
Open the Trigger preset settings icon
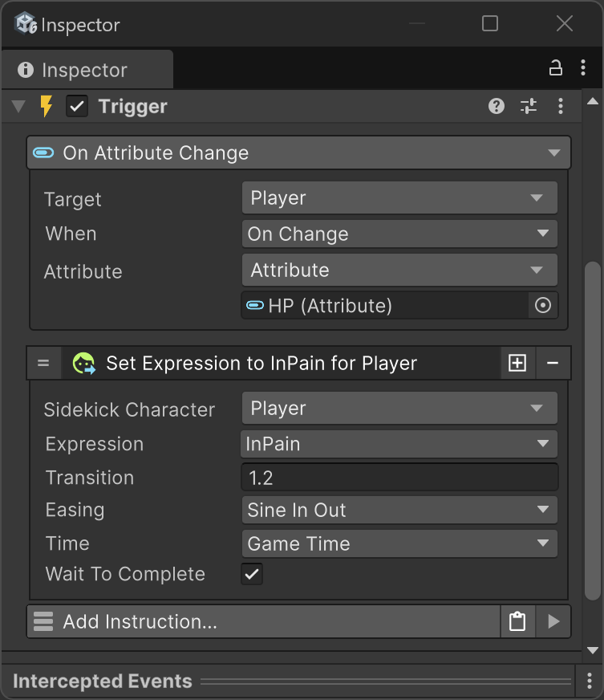[x=529, y=106]
